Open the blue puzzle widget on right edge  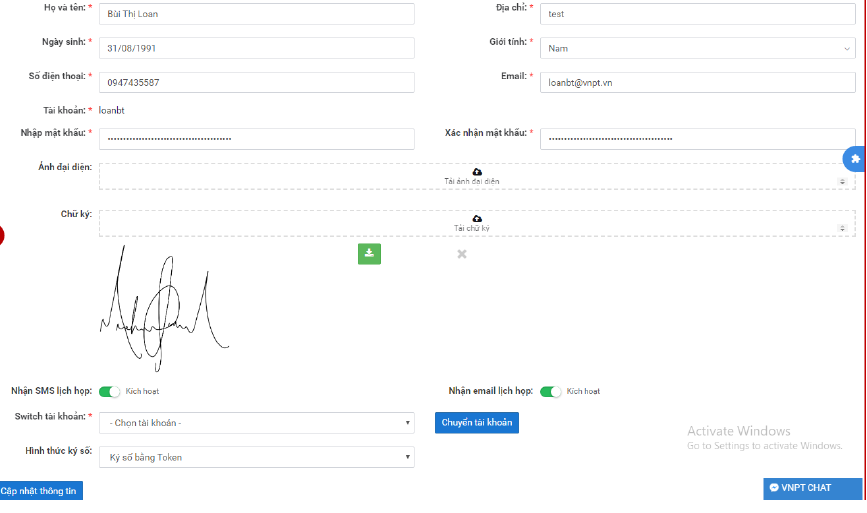coord(855,159)
